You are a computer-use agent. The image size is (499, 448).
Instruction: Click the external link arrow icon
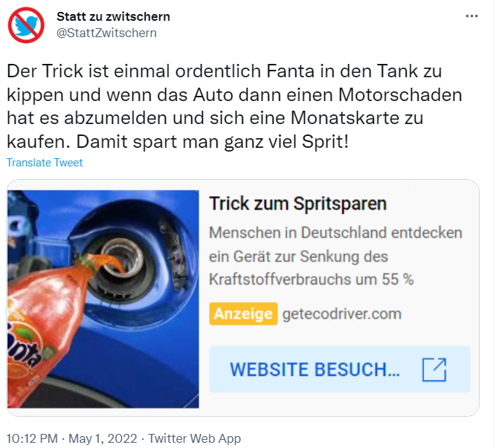click(434, 369)
